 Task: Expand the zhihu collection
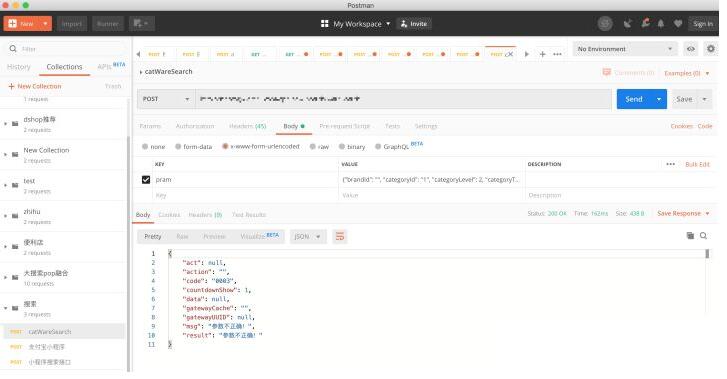click(x=6, y=216)
